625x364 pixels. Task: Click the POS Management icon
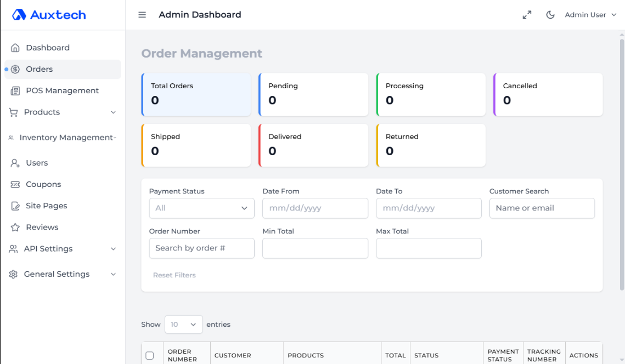coord(15,91)
